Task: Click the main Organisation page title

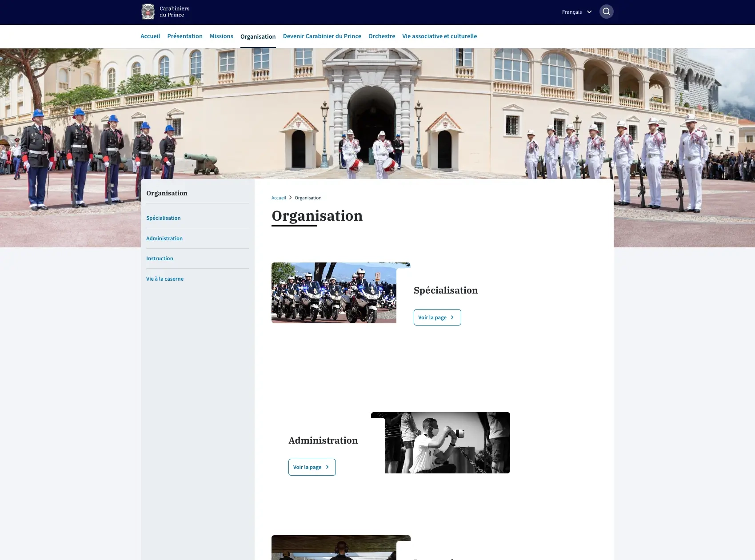Action: [x=317, y=216]
